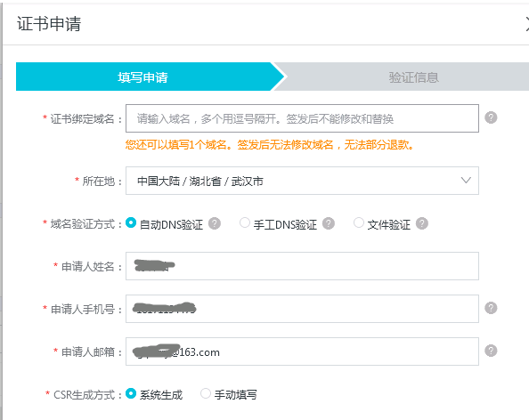Image resolution: width=529 pixels, height=420 pixels.
Task: Click the orange notice 您还可以填写1个域名
Action: pos(269,145)
